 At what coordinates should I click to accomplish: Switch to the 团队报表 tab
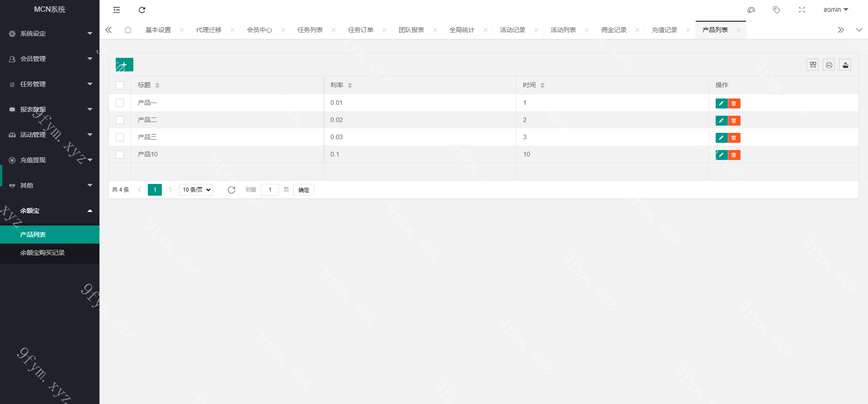point(411,30)
